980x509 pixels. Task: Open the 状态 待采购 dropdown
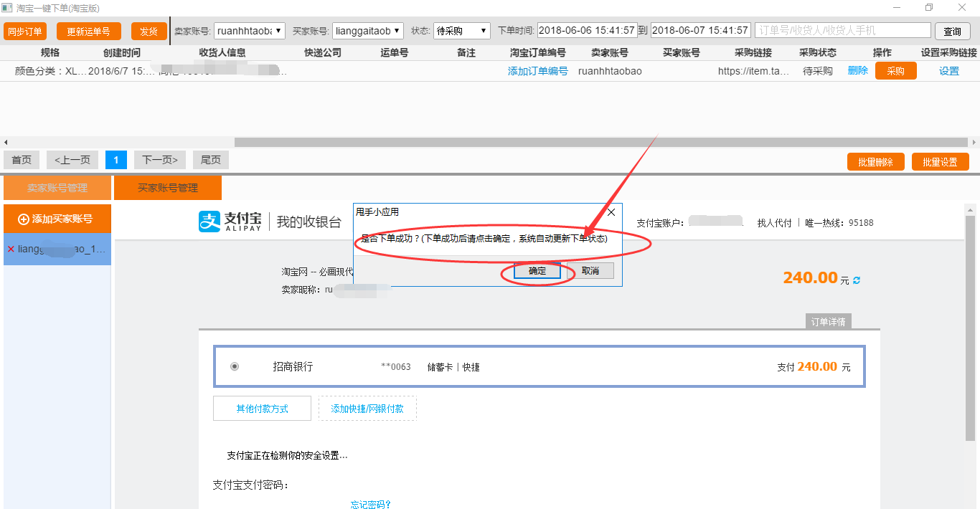click(462, 31)
